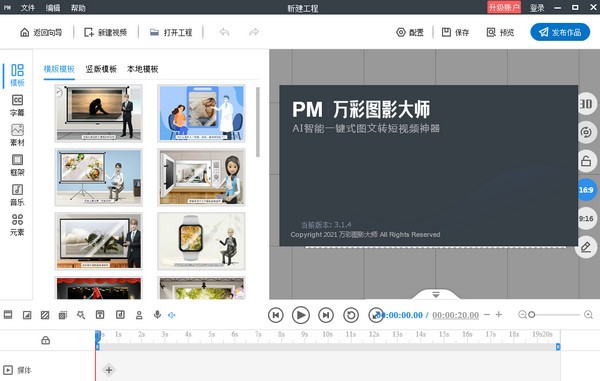Toggle the timeline track lock icon
Image resolution: width=600 pixels, height=381 pixels.
46,340
